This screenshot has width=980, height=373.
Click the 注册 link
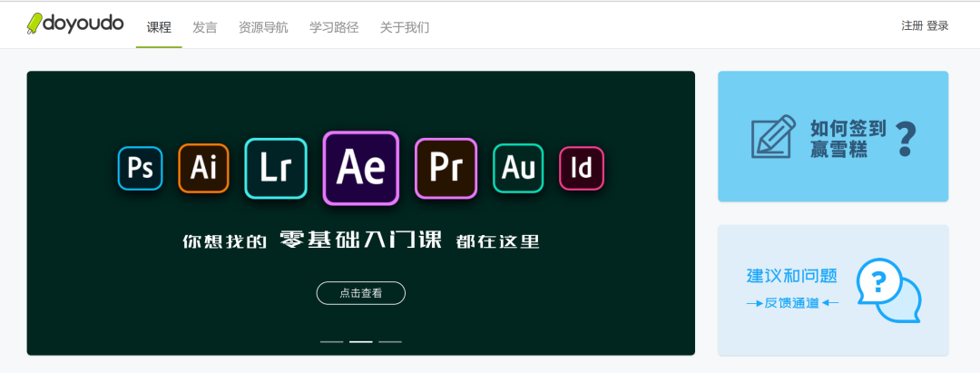pyautogui.click(x=912, y=25)
